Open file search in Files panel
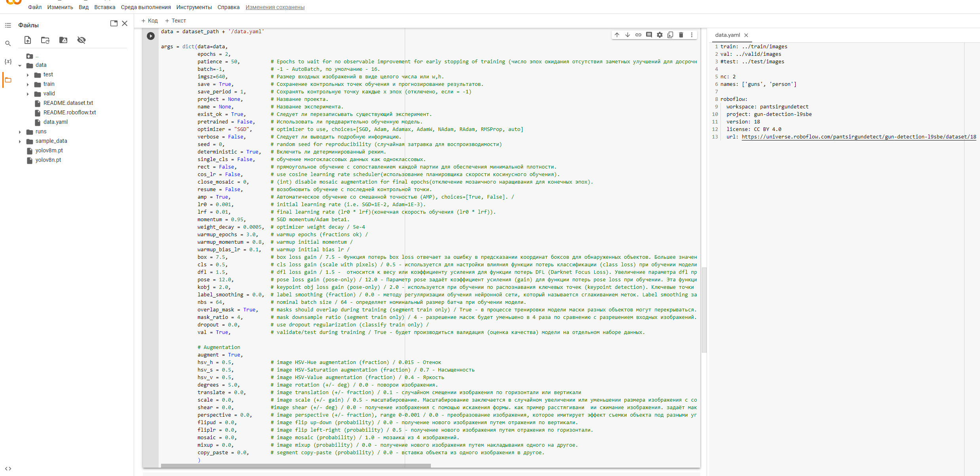The height and width of the screenshot is (476, 980). 8,43
